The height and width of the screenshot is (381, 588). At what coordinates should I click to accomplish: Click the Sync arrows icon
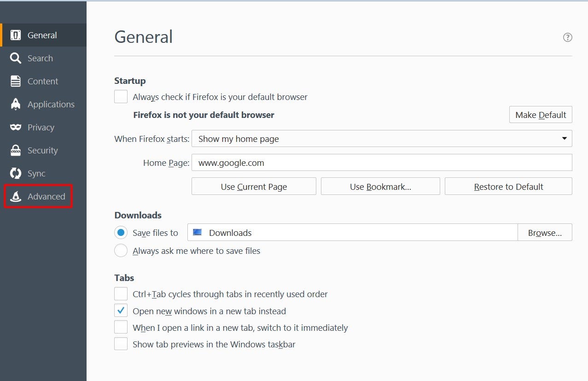pyautogui.click(x=16, y=173)
